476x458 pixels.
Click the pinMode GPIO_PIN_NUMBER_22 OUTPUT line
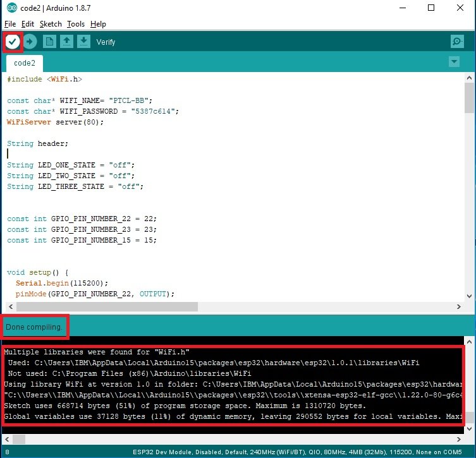click(95, 294)
